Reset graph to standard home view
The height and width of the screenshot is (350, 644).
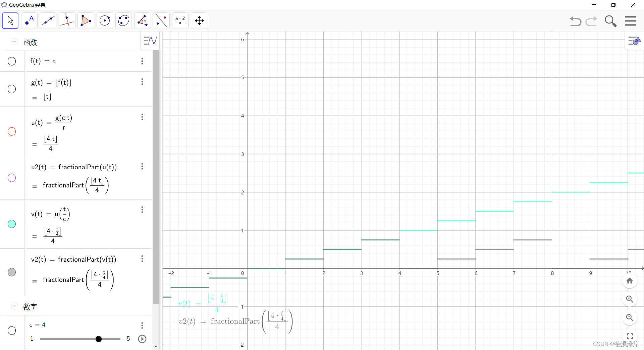pyautogui.click(x=630, y=281)
